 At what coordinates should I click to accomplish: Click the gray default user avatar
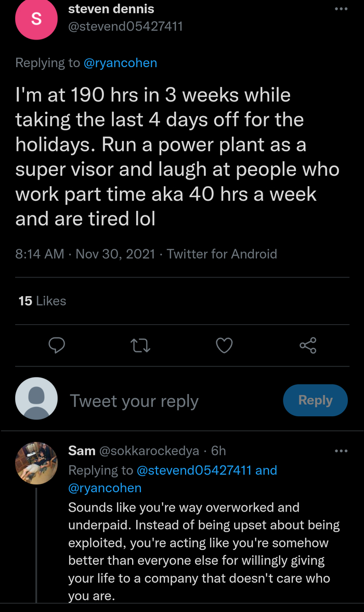(36, 399)
